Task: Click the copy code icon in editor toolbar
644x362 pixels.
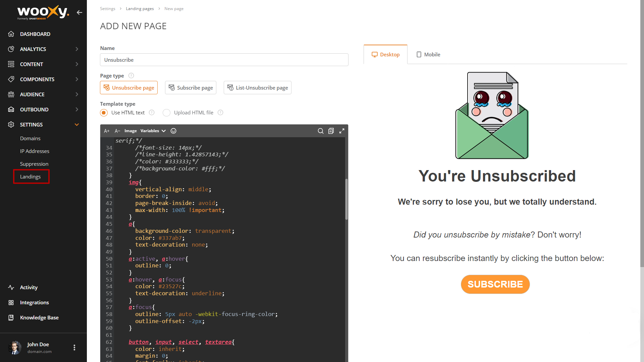Action: 331,131
